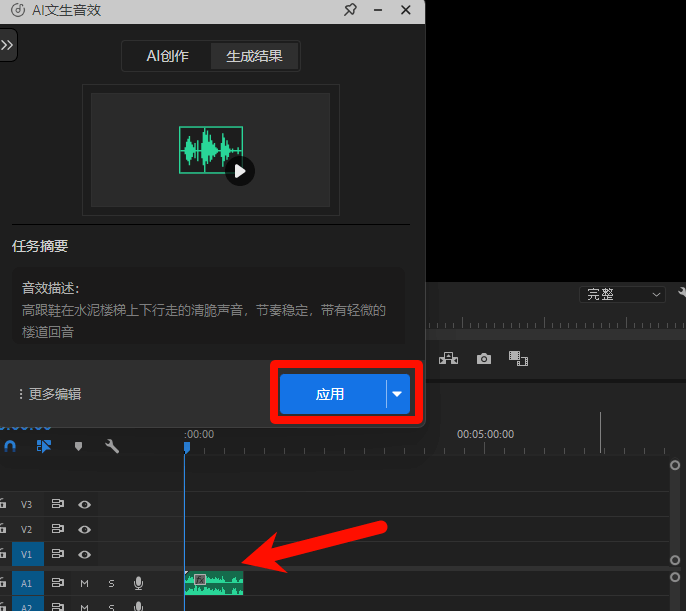Toggle V3 track output eye
Screen dimensions: 686x611
click(84, 505)
